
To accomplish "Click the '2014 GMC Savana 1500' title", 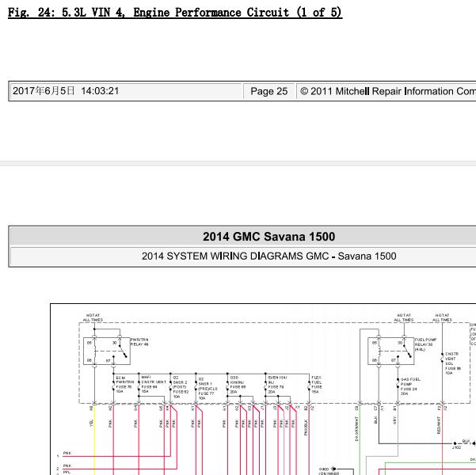I will [x=269, y=237].
